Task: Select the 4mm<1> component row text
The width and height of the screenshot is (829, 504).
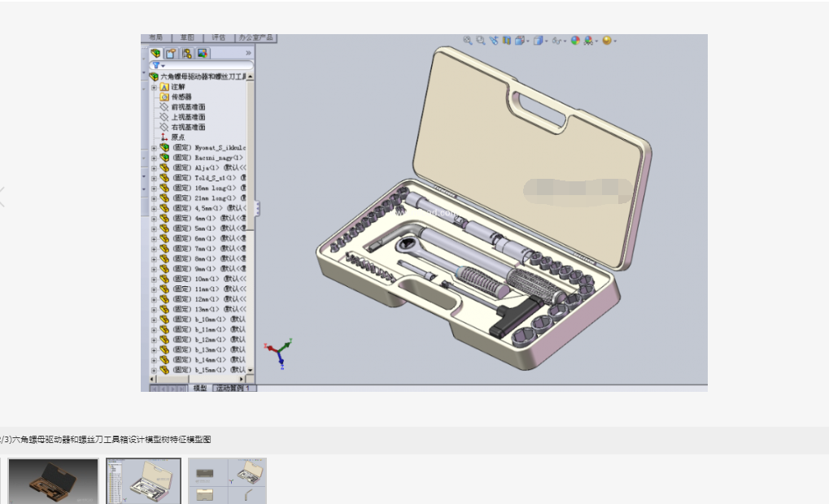Action: [209, 218]
